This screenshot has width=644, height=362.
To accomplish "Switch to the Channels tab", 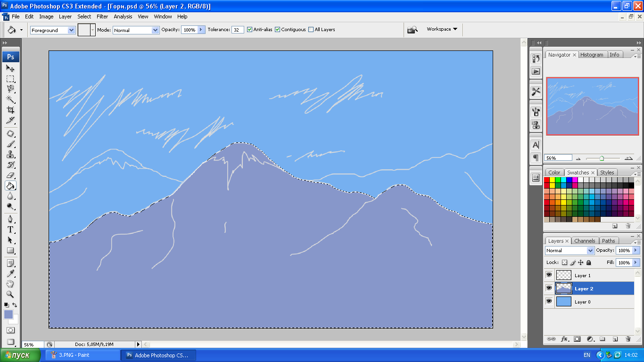I will (x=585, y=241).
